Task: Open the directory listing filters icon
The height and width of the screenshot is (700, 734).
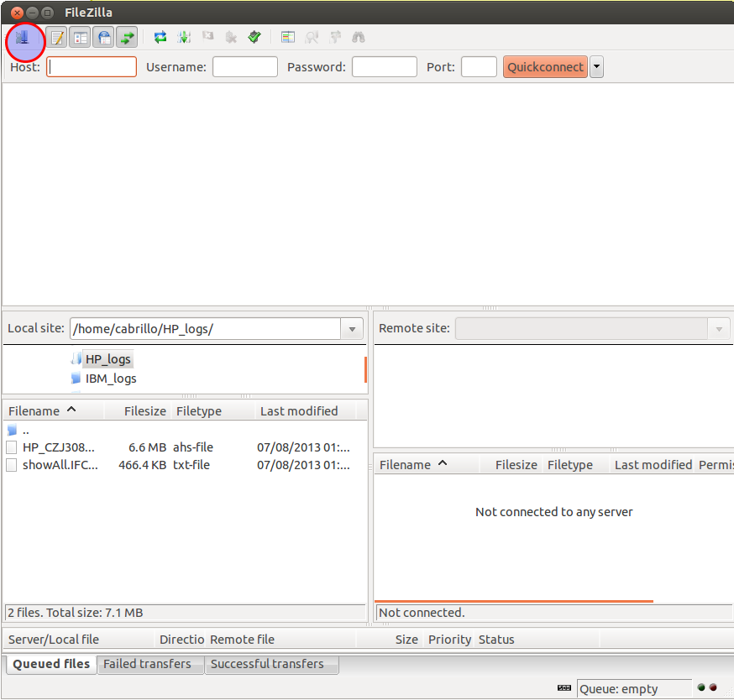Action: point(288,38)
